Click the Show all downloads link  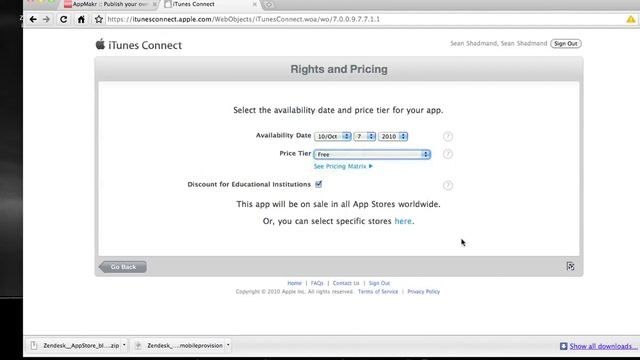coord(603,346)
